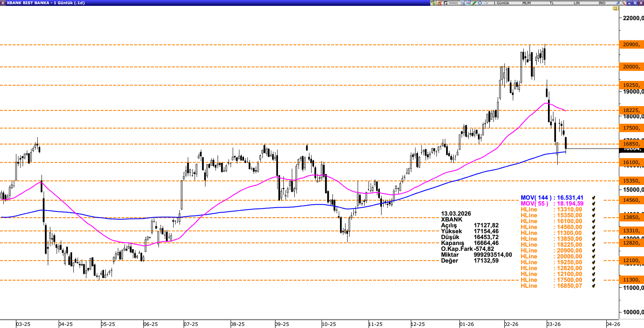Uncheck the MOV(144) indicator checkmark

[593, 198]
